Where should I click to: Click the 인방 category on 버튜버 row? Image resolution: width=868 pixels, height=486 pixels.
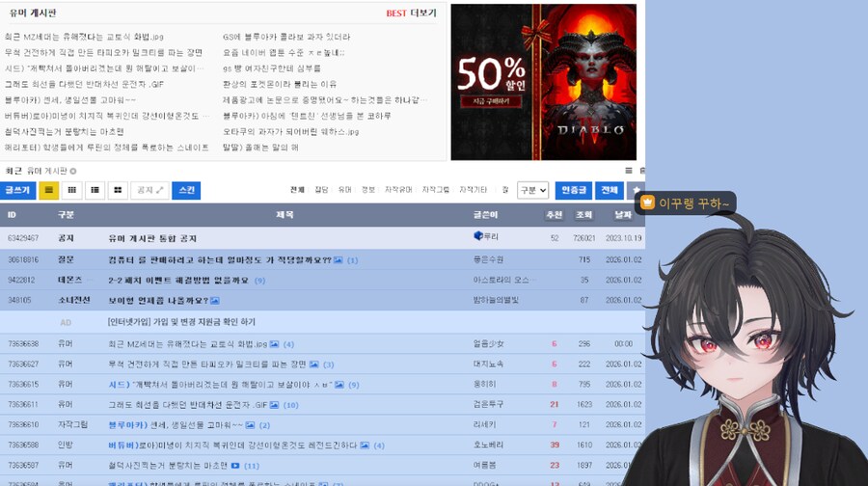pos(66,445)
